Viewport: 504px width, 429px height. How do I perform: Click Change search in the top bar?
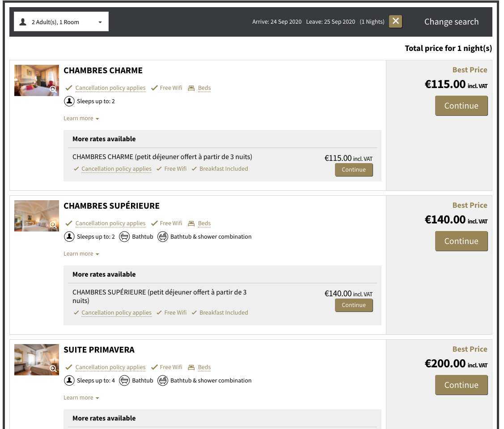(451, 22)
